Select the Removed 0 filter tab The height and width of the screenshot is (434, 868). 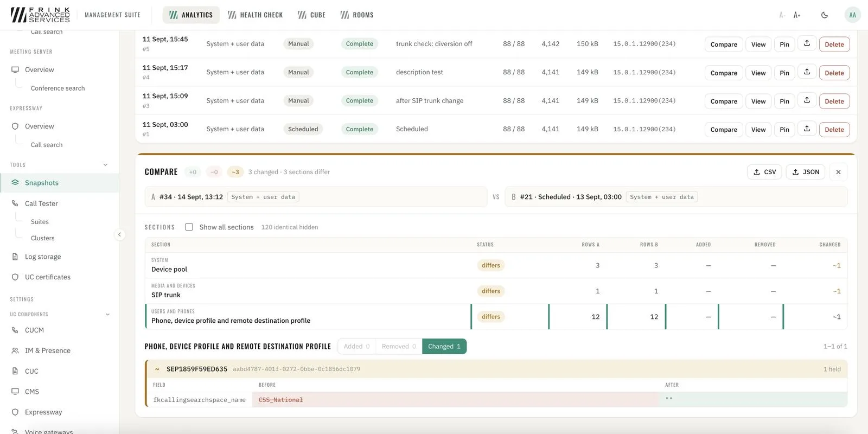399,347
